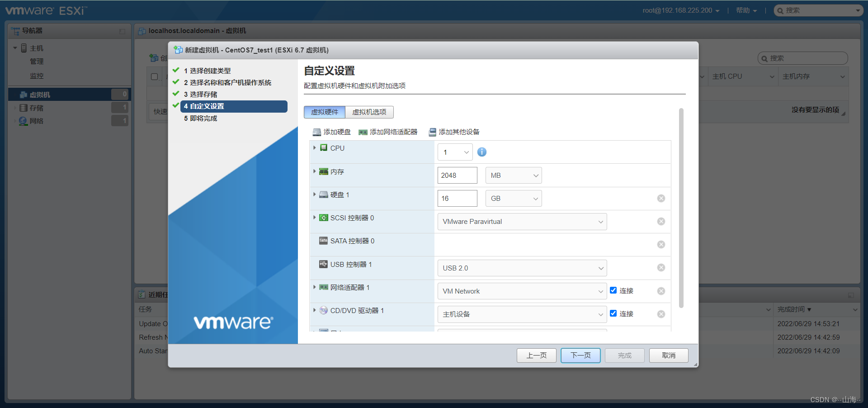Tick the select-all checkbox in VM list
The image size is (868, 408).
click(154, 76)
